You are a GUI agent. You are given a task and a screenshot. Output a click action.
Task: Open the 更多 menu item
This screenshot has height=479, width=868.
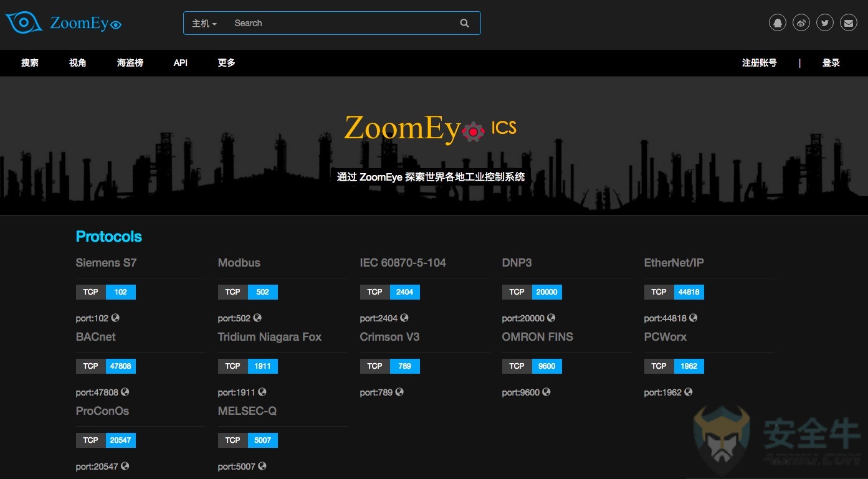tap(227, 63)
